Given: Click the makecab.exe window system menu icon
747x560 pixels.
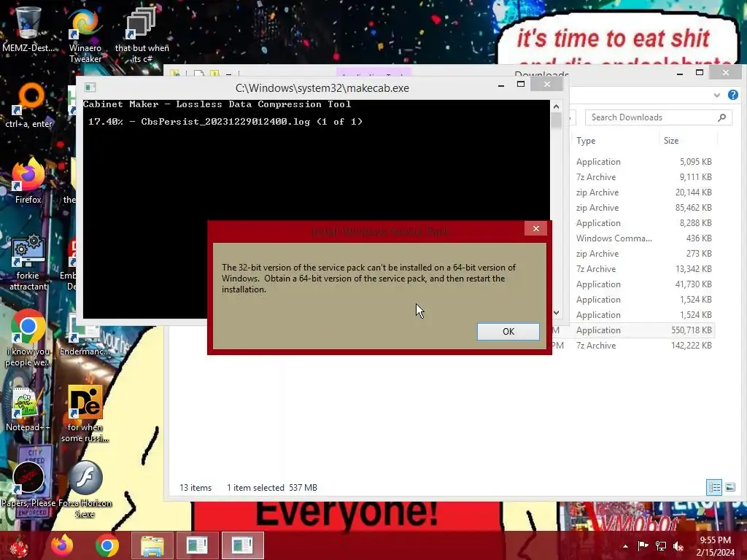Looking at the screenshot, I should coord(90,87).
